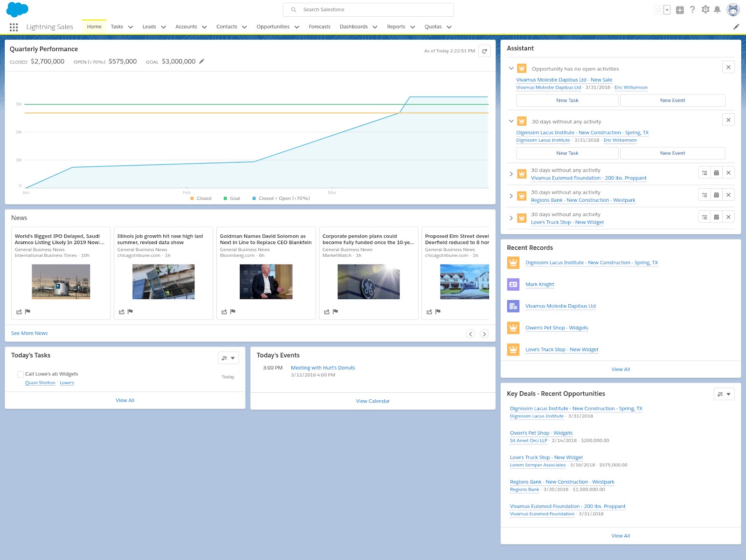Screen dimensions: 746x560
Task: Open Meeting with Hurt's Donuts event
Action: [x=323, y=368]
